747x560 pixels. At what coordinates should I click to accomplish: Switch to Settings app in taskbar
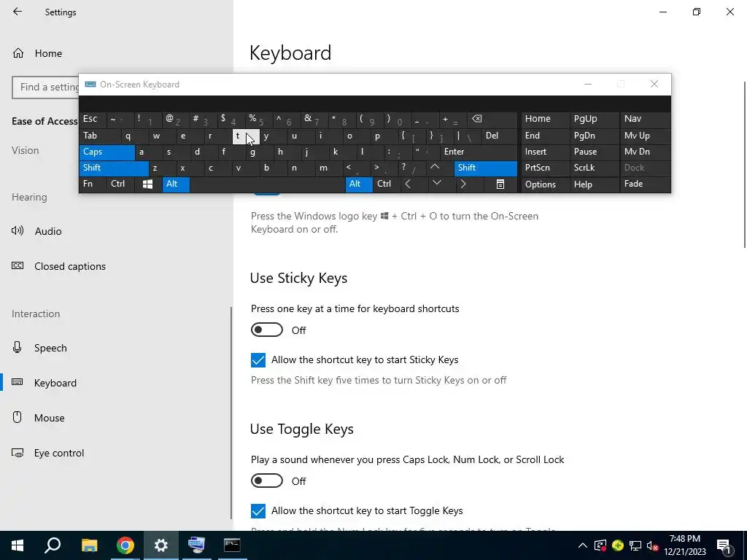click(x=161, y=545)
